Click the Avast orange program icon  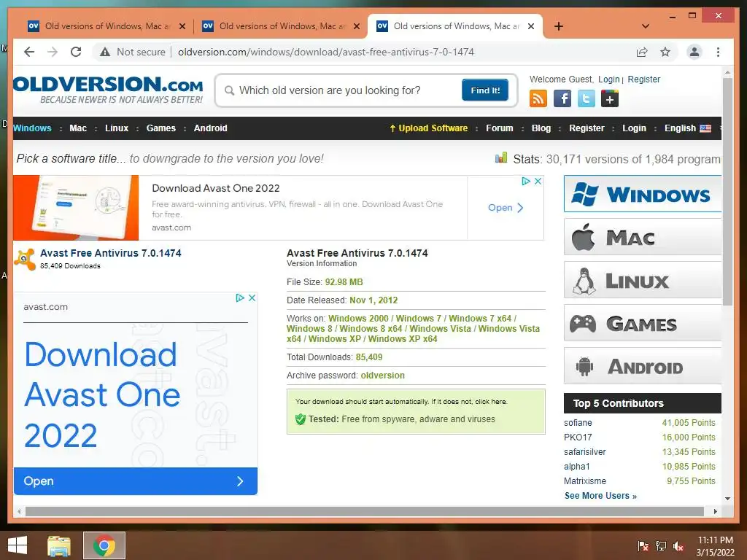[x=25, y=259]
